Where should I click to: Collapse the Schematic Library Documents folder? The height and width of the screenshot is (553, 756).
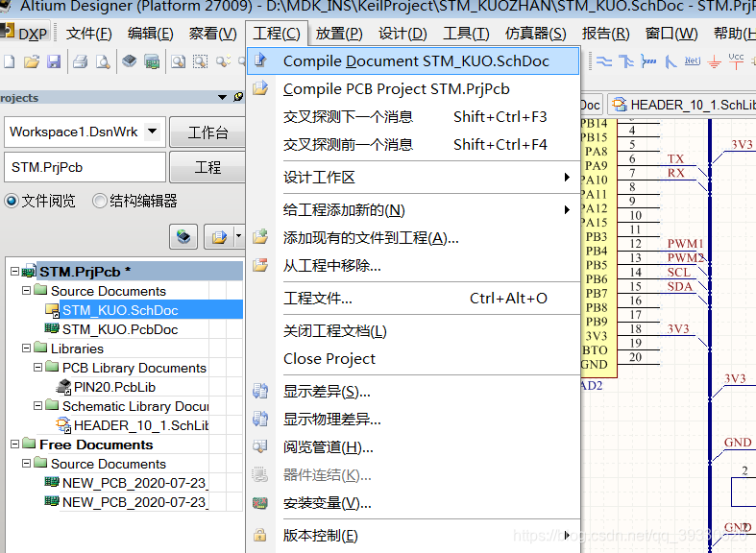[x=38, y=405]
